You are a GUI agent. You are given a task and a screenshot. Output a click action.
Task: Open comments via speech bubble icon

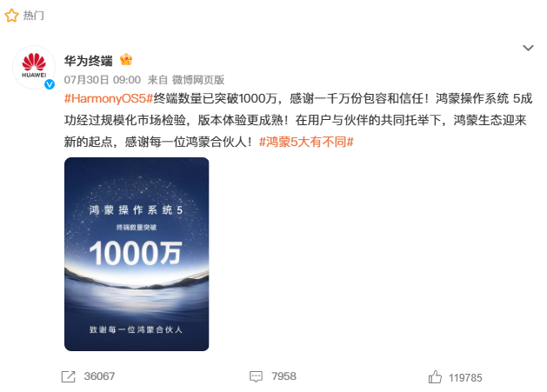(x=256, y=376)
